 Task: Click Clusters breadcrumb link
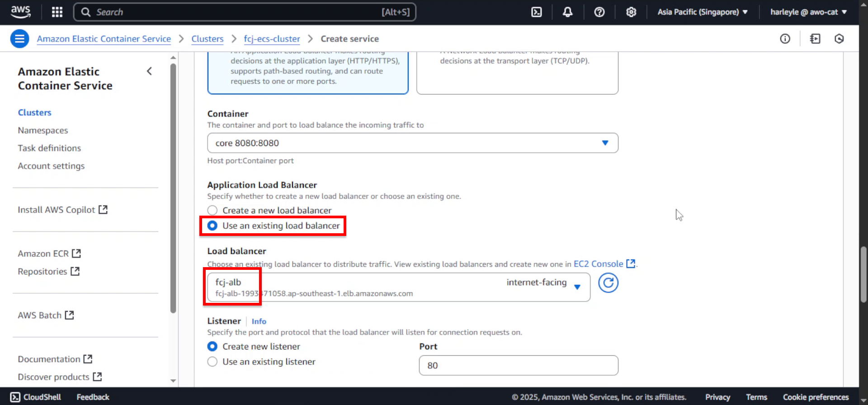208,39
